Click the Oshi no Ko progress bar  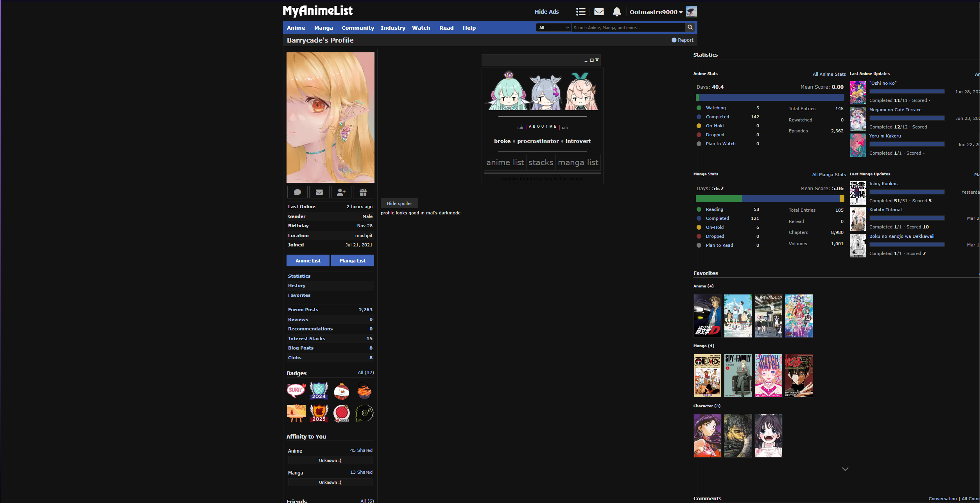click(x=907, y=91)
